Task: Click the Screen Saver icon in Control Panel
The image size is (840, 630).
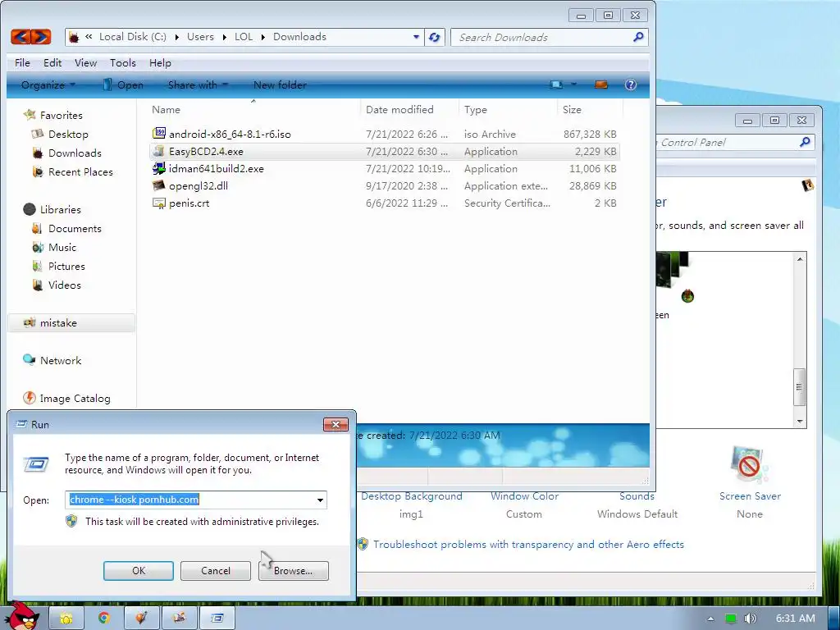Action: (x=749, y=464)
